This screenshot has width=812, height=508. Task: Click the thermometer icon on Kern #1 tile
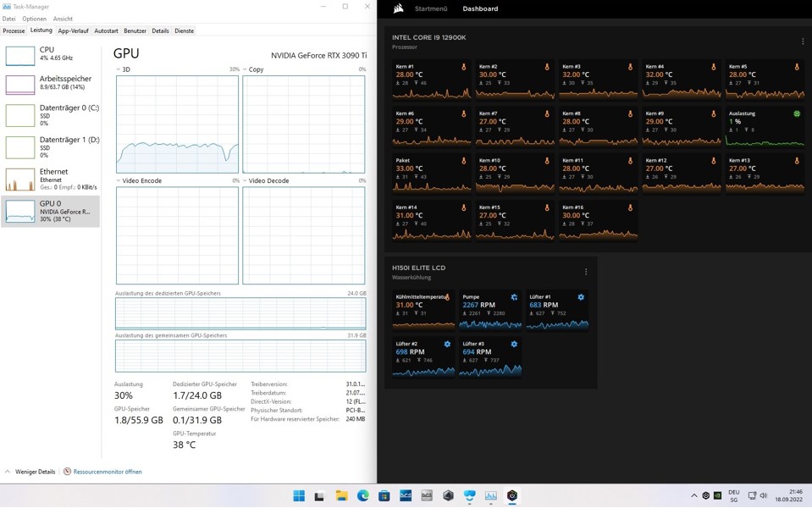tap(463, 67)
